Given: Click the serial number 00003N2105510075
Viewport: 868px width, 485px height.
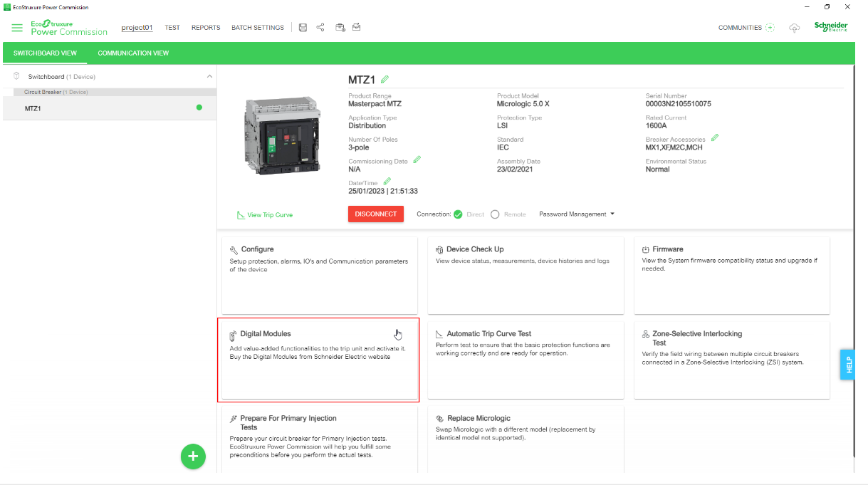Looking at the screenshot, I should (x=678, y=104).
